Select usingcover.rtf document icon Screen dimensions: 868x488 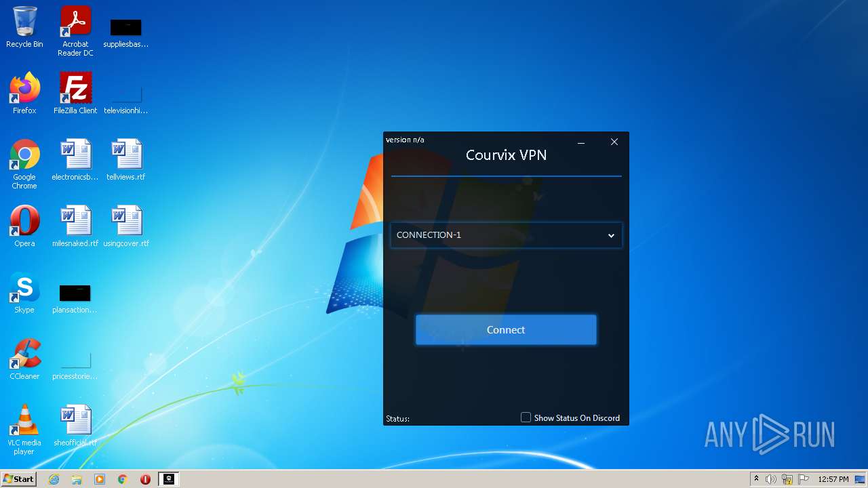pyautogui.click(x=126, y=226)
